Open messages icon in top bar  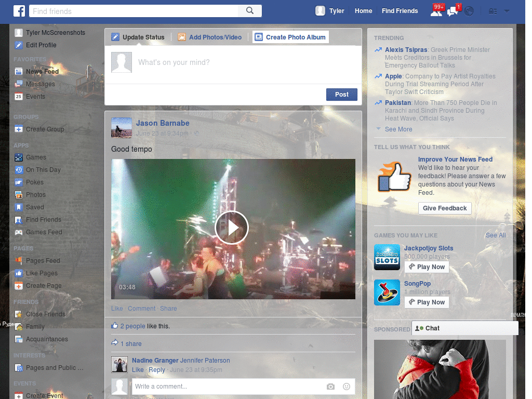453,11
